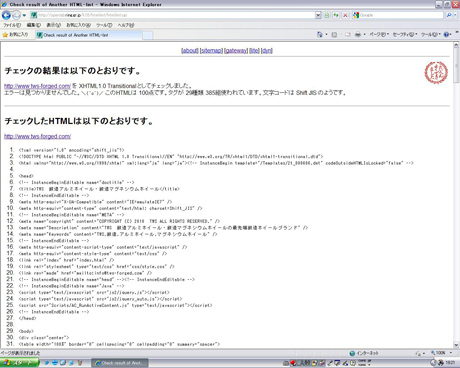Click heading 'チェックしたHTMLは以下のとおりです。'

(x=79, y=121)
